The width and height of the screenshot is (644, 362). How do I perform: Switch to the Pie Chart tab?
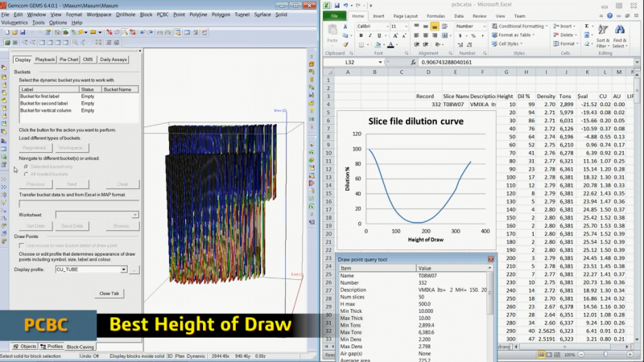69,60
